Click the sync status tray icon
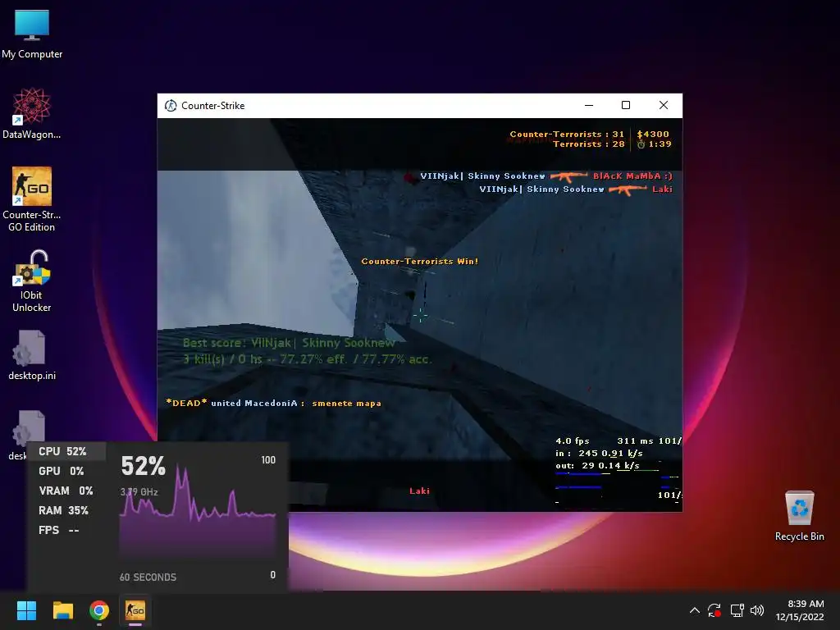The width and height of the screenshot is (840, 630). pyautogui.click(x=714, y=610)
